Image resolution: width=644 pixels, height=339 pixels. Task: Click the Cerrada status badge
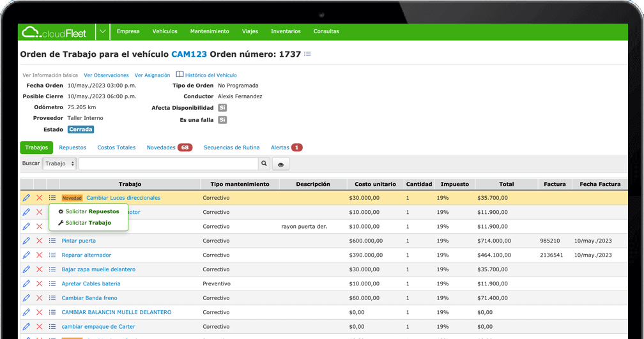pyautogui.click(x=80, y=129)
